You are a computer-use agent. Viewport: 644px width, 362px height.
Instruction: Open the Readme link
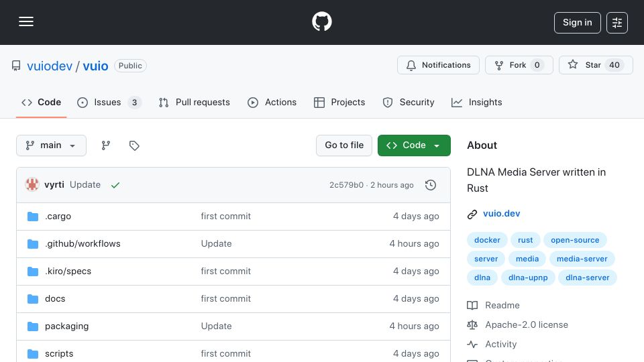tap(493, 306)
